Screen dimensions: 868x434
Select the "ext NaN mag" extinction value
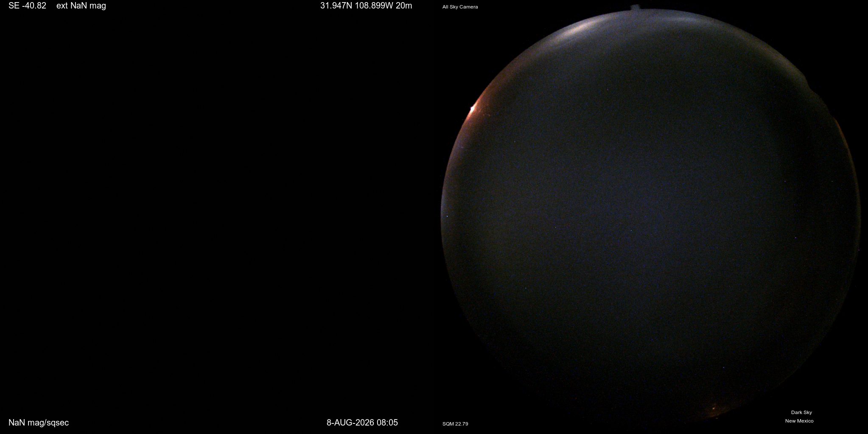click(x=81, y=6)
